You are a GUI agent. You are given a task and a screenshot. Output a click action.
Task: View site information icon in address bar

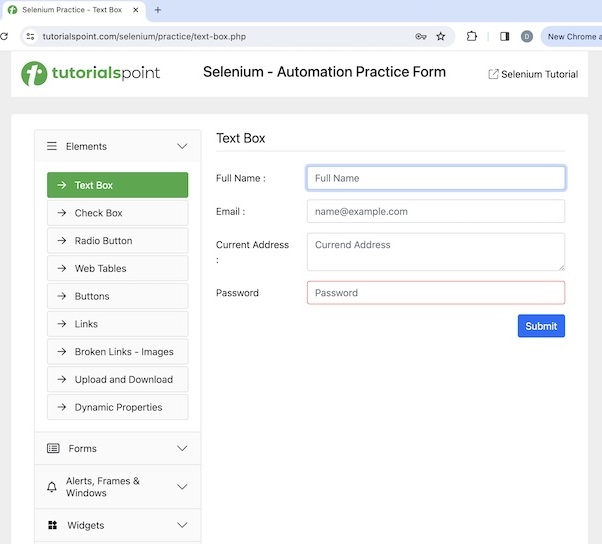pos(30,36)
